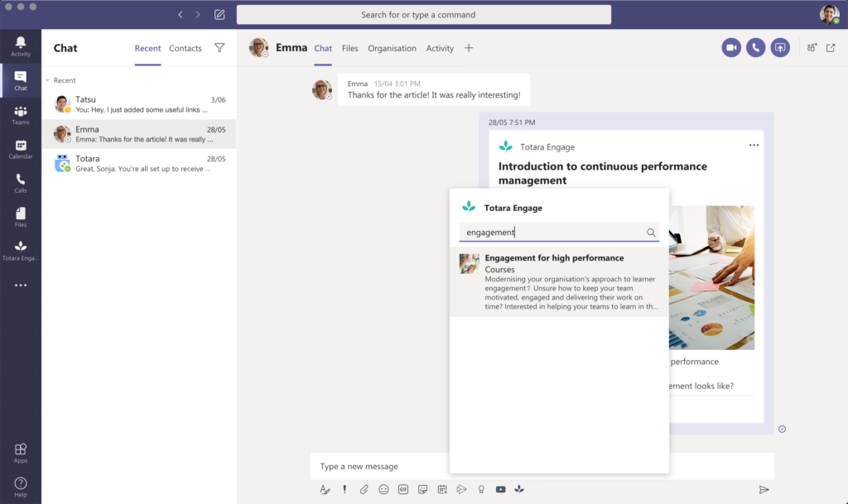Open the Files tab in Emma's chat
This screenshot has height=504, width=848.
click(350, 48)
